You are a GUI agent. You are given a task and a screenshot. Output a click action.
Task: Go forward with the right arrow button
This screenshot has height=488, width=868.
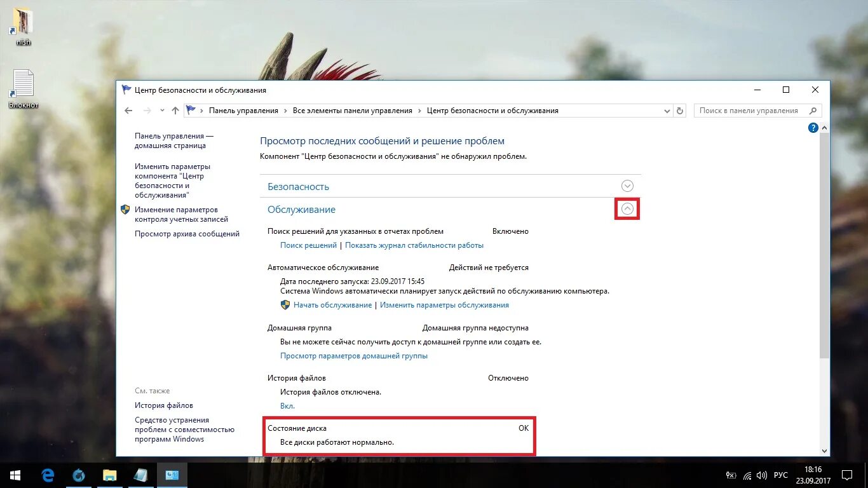(x=147, y=111)
